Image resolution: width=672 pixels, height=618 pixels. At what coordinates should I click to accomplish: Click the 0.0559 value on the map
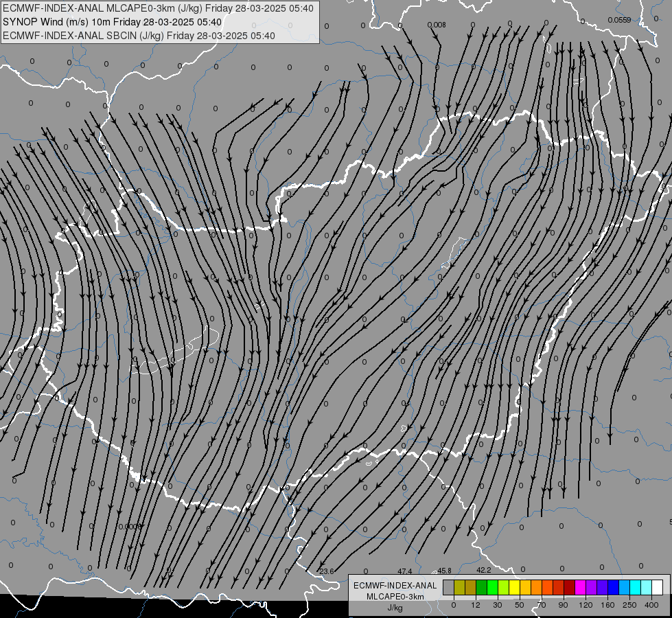(619, 20)
